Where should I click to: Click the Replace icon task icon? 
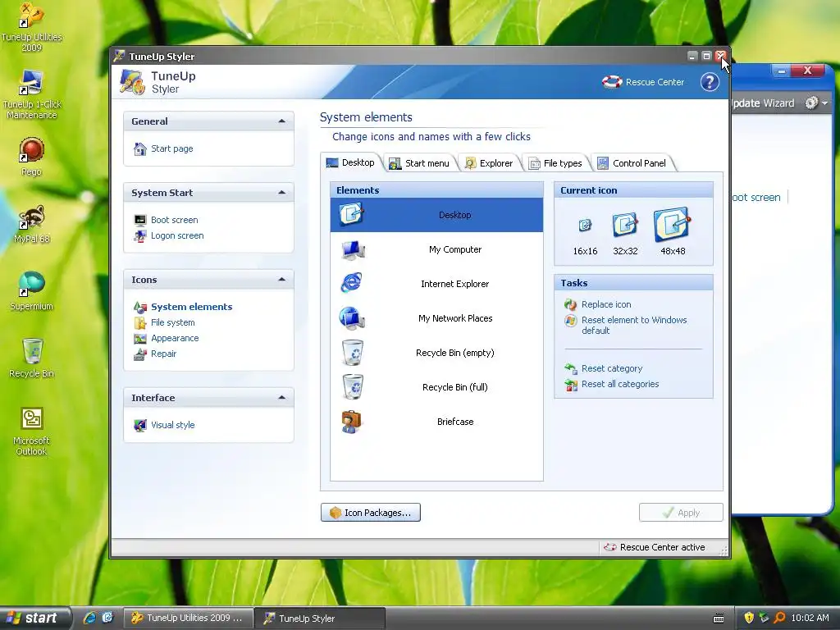(x=571, y=304)
